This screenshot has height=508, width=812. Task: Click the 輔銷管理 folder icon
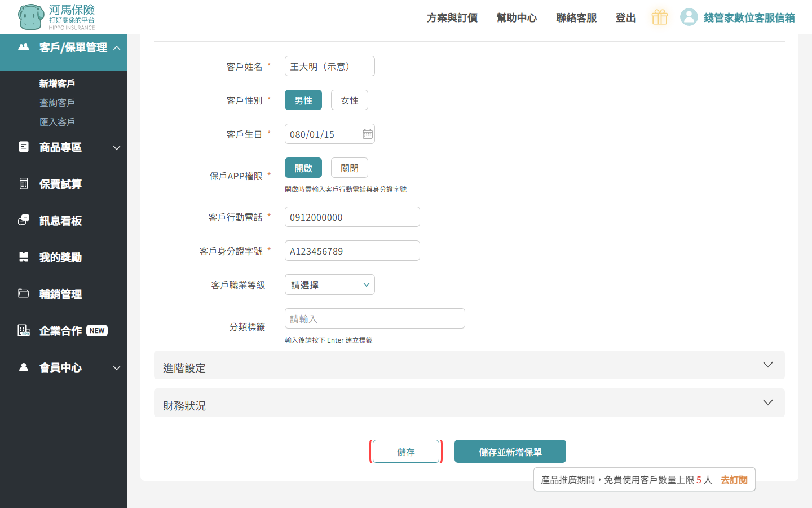(x=23, y=294)
